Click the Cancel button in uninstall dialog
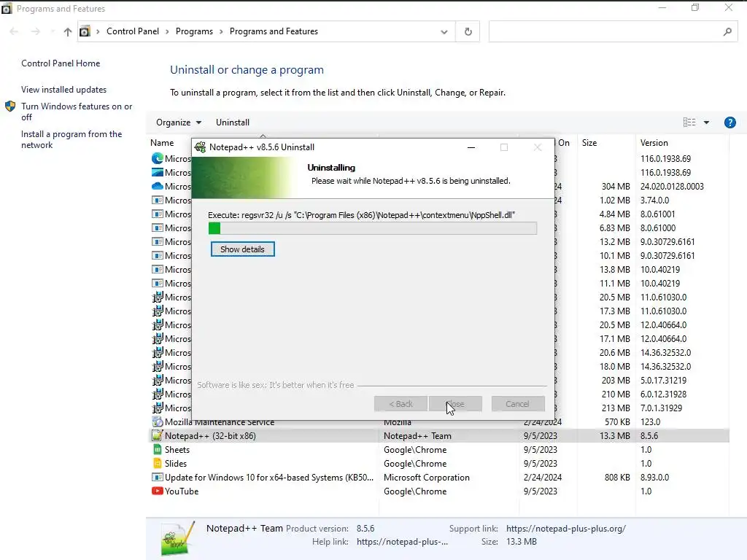This screenshot has width=747, height=560. [x=517, y=404]
